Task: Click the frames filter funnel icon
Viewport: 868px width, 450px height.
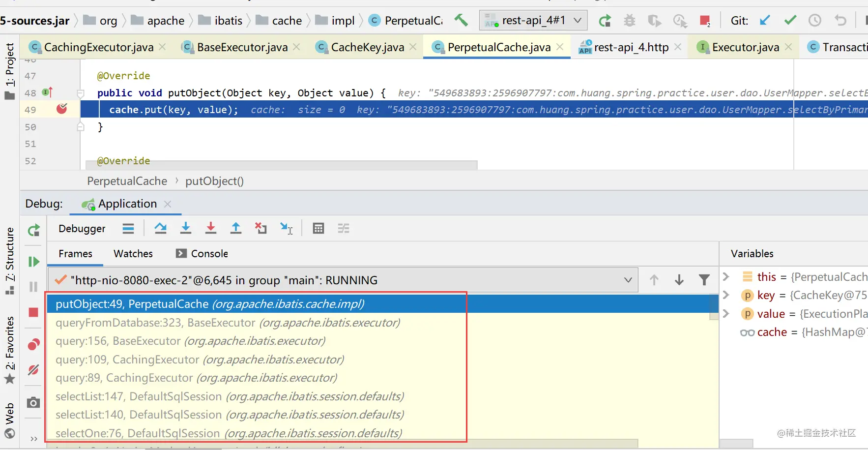Action: pos(704,280)
